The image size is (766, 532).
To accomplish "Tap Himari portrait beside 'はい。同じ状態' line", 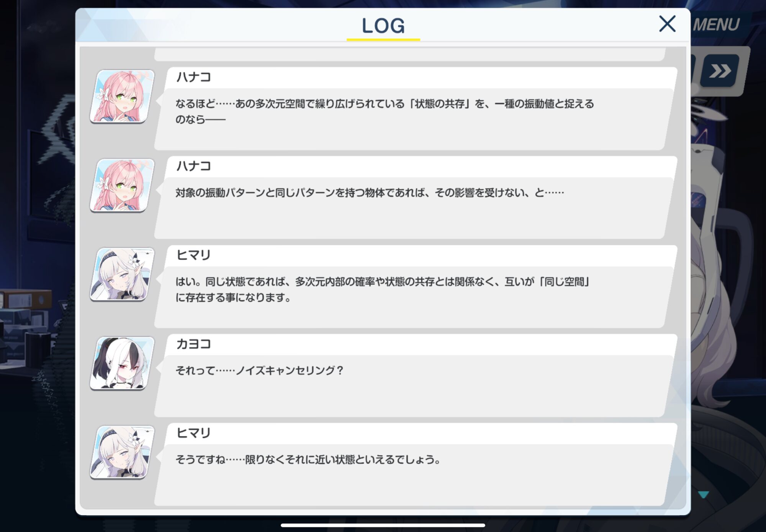I will click(x=122, y=274).
